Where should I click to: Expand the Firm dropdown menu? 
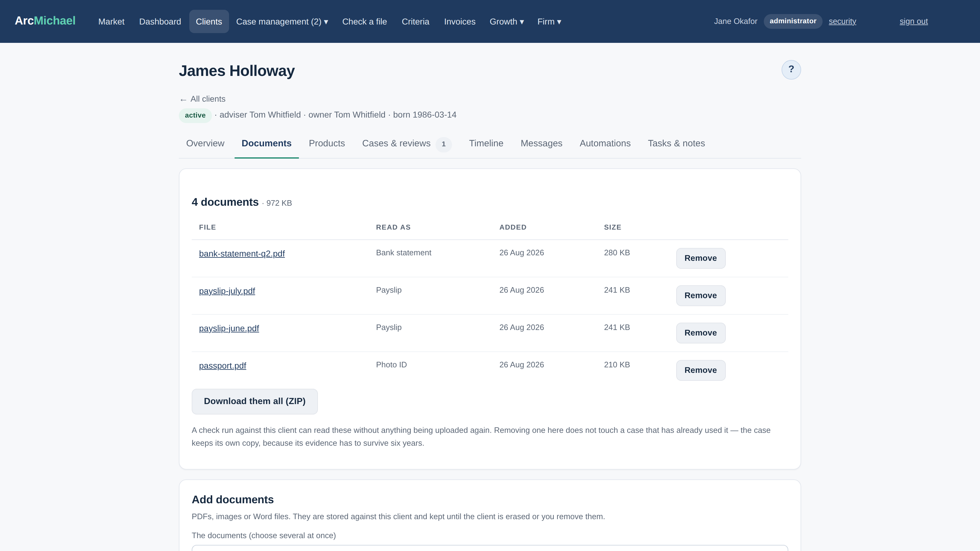click(549, 22)
